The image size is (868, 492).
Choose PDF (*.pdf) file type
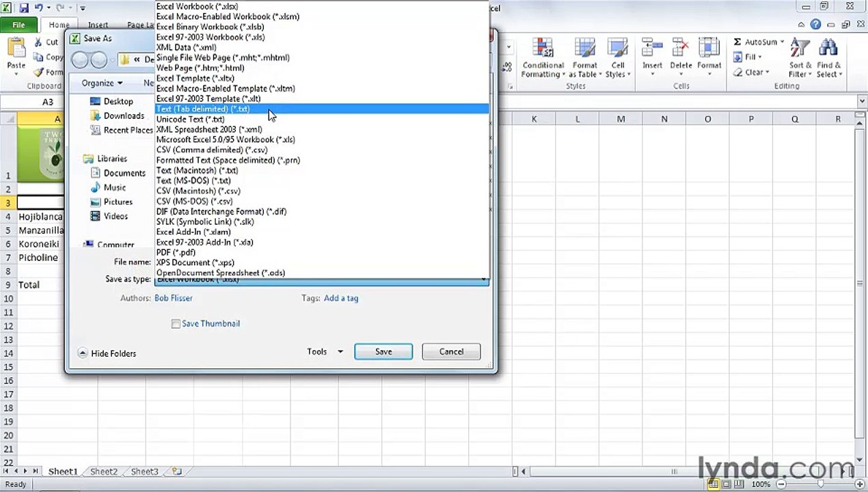(x=322, y=252)
